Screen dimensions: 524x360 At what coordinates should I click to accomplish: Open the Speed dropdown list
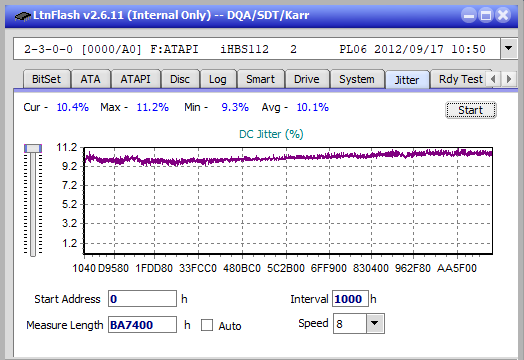click(x=375, y=323)
